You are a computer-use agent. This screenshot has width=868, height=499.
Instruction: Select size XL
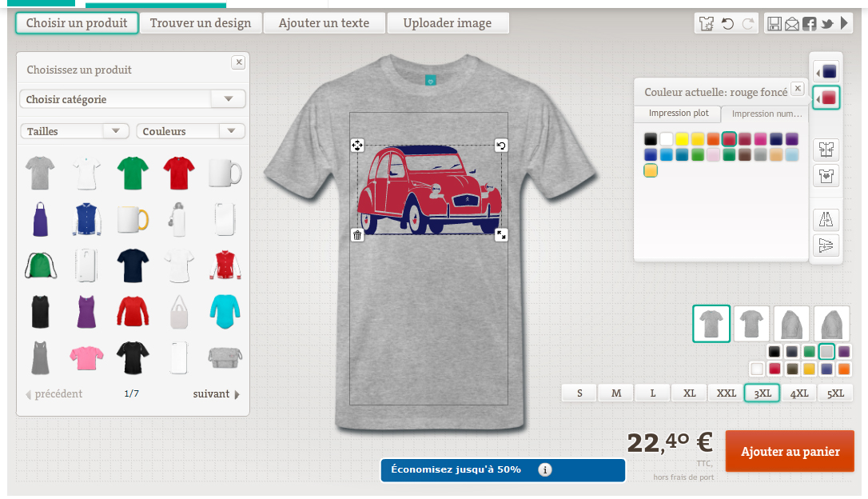(689, 393)
